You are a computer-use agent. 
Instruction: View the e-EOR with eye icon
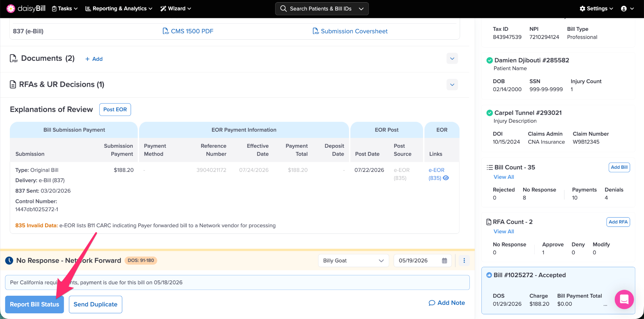[446, 178]
